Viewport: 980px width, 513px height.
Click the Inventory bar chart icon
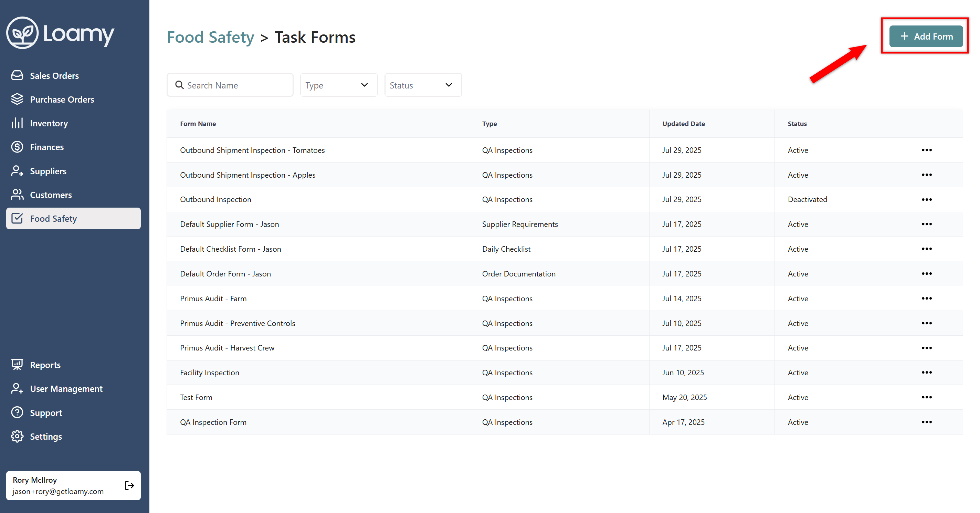click(x=17, y=123)
